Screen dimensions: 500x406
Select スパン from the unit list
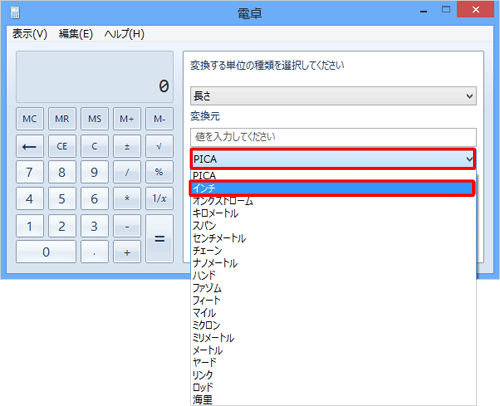tap(333, 226)
